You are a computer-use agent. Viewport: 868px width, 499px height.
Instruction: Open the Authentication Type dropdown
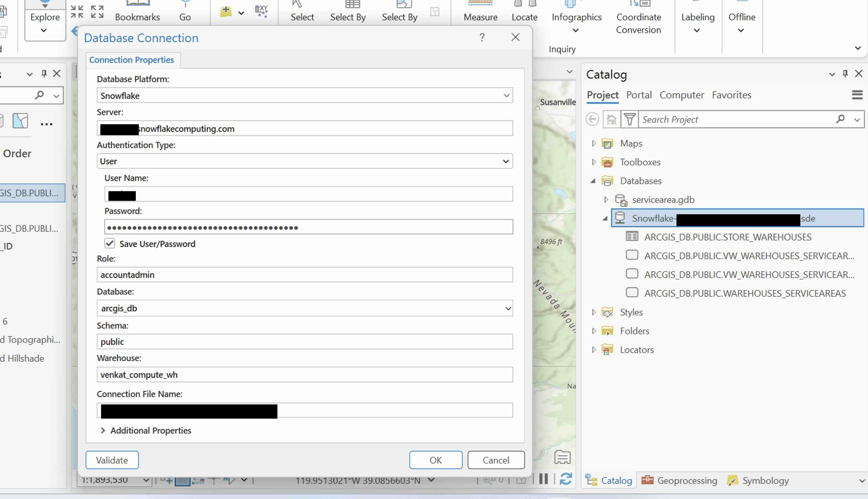pos(505,161)
